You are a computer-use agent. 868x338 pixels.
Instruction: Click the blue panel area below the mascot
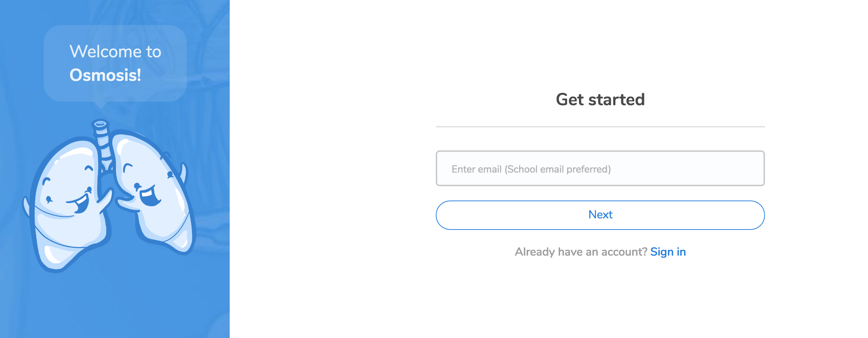pyautogui.click(x=114, y=304)
